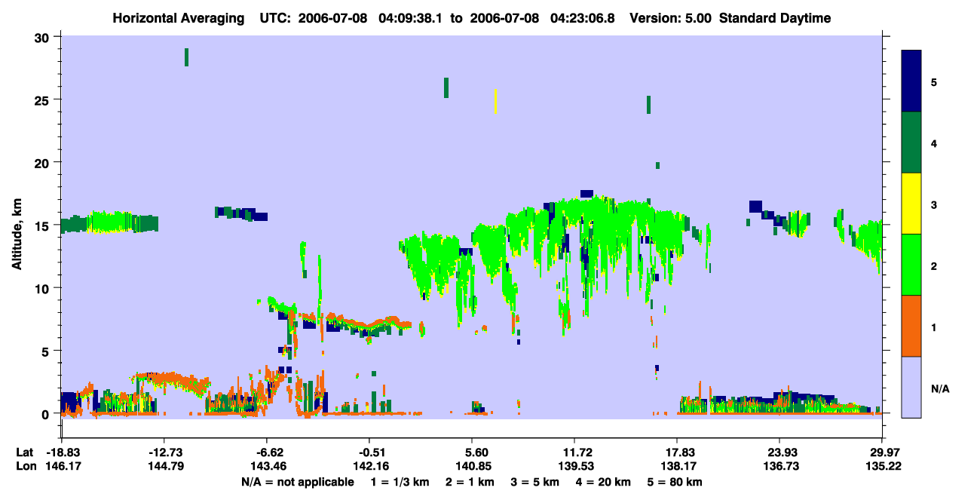Screen dimensions: 980x503
Task: Click the yellow vertical feature near 25 km altitude
Action: click(495, 101)
